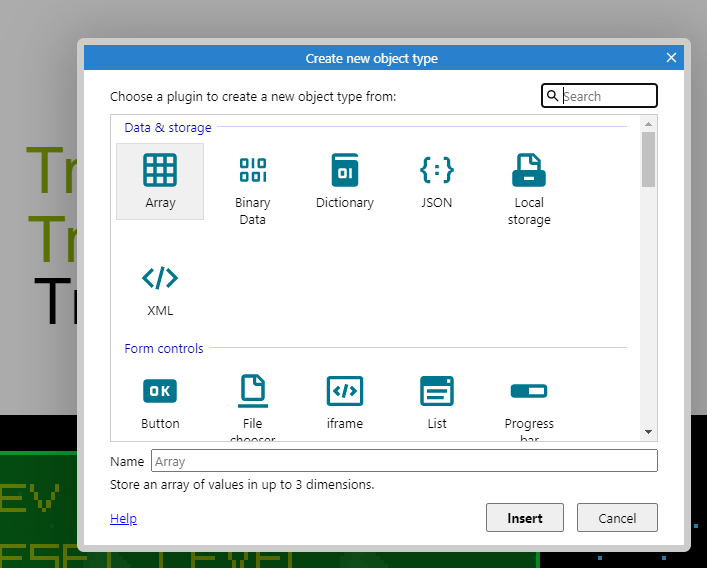Click the 'Store an array of values' description
The width and height of the screenshot is (707, 568).
coord(242,485)
